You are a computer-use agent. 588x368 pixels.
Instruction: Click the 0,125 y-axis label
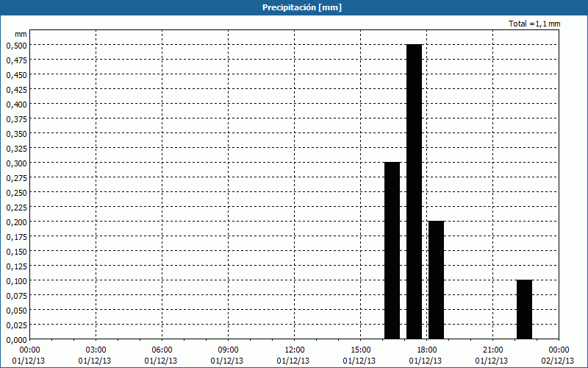[x=16, y=266]
